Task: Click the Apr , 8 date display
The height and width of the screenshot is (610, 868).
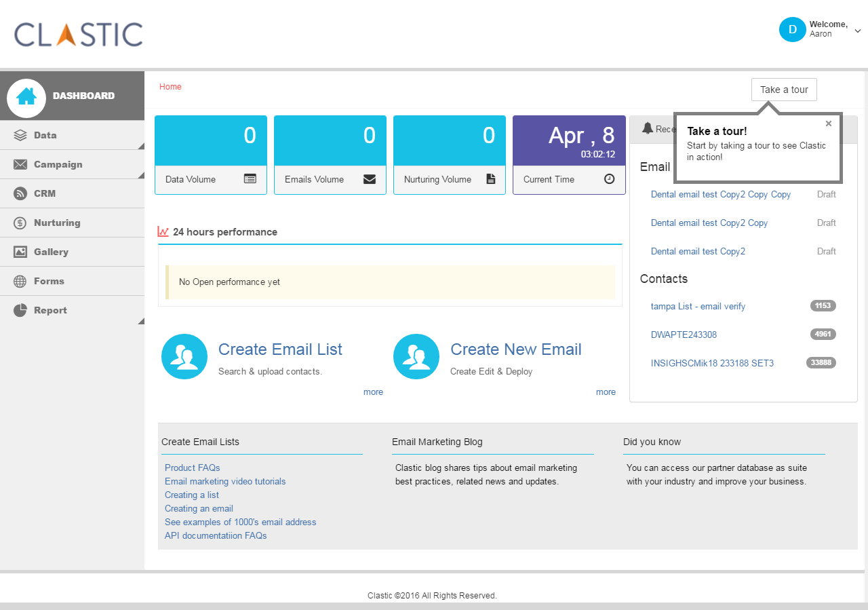Action: (581, 136)
